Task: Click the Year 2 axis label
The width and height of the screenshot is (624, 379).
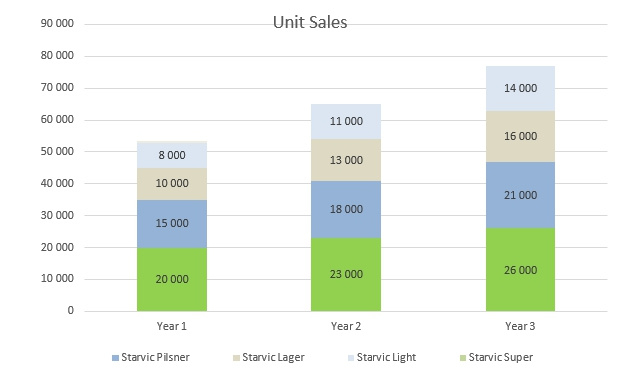Action: pyautogui.click(x=346, y=326)
